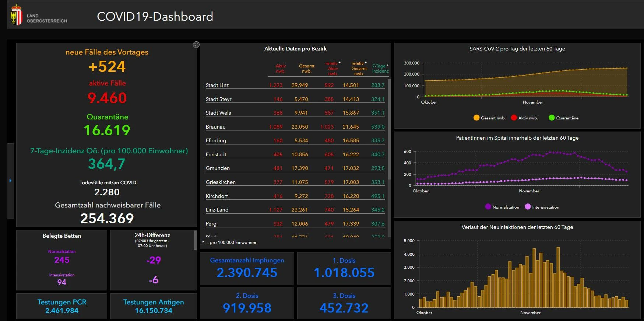Select the Linz-Land district row
The image size is (644, 321).
click(x=295, y=210)
